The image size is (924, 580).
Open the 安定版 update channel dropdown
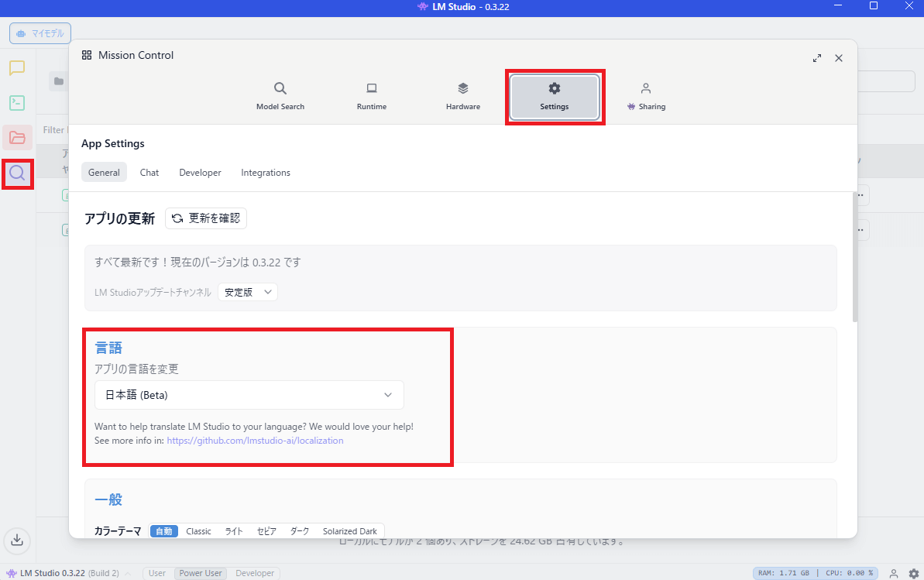[248, 292]
